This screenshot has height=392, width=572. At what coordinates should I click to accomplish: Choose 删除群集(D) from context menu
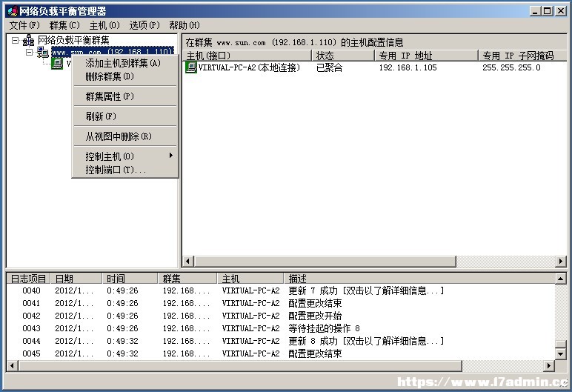coord(124,76)
